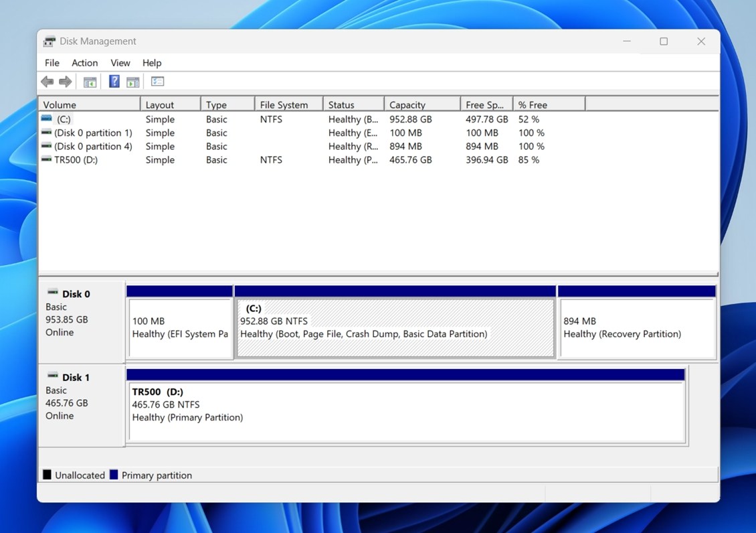Sort by the Status column header
Viewport: 756px width, 533px height.
[353, 104]
